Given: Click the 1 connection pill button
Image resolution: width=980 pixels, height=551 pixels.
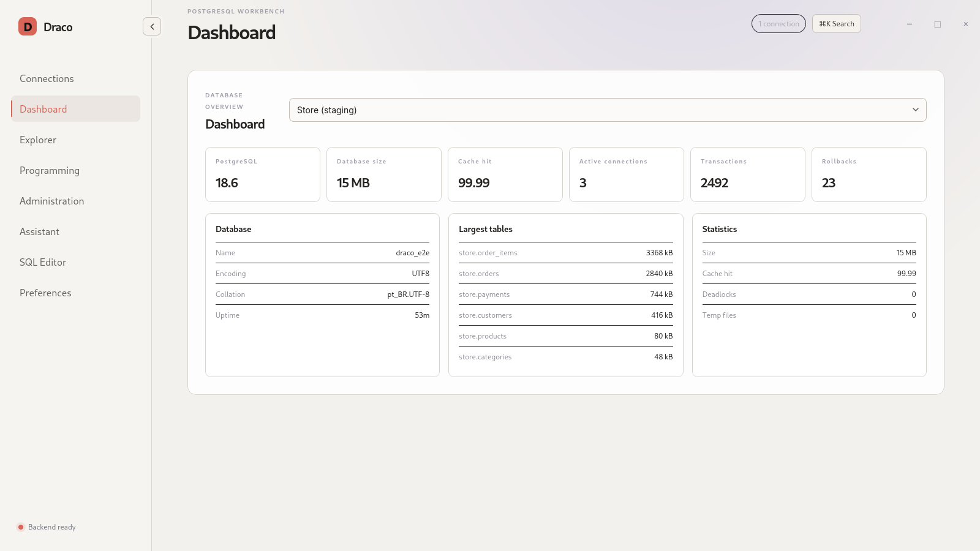Looking at the screenshot, I should point(778,24).
